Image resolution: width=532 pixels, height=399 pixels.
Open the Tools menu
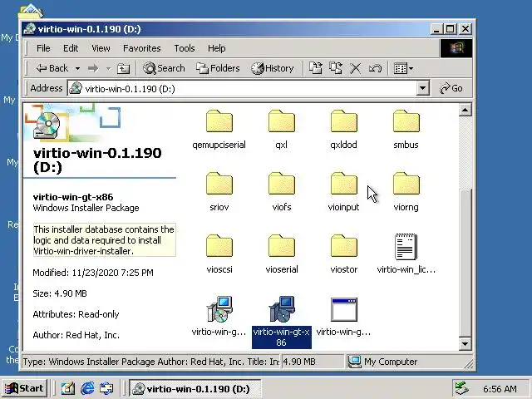point(185,48)
